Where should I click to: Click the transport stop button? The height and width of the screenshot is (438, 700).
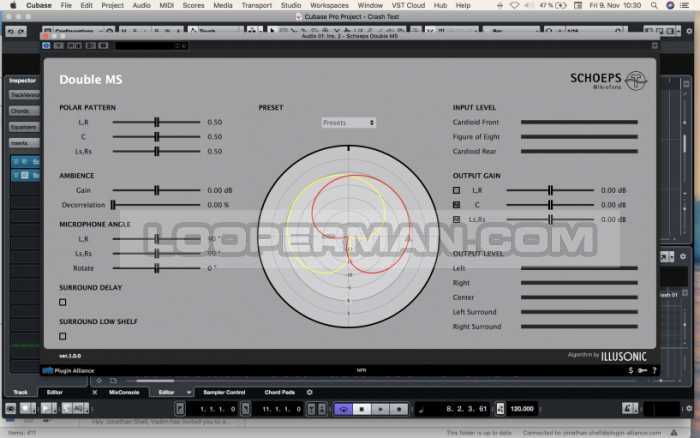click(x=362, y=409)
